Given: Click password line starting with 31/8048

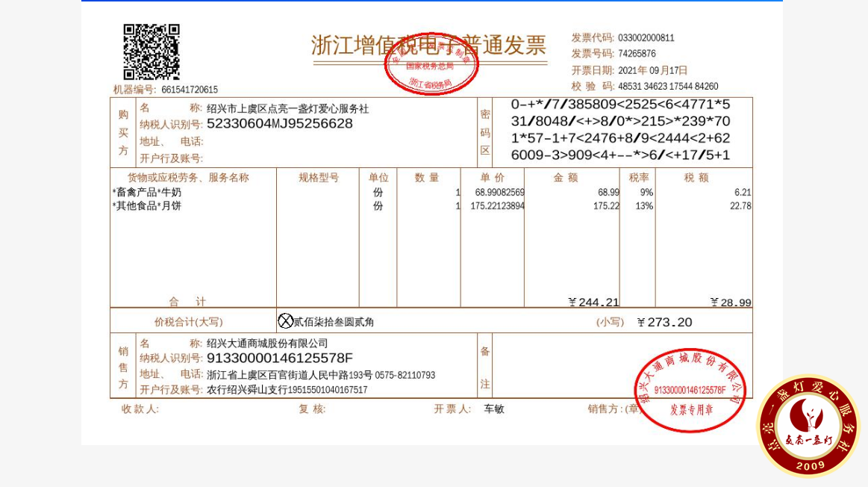Looking at the screenshot, I should coord(620,121).
